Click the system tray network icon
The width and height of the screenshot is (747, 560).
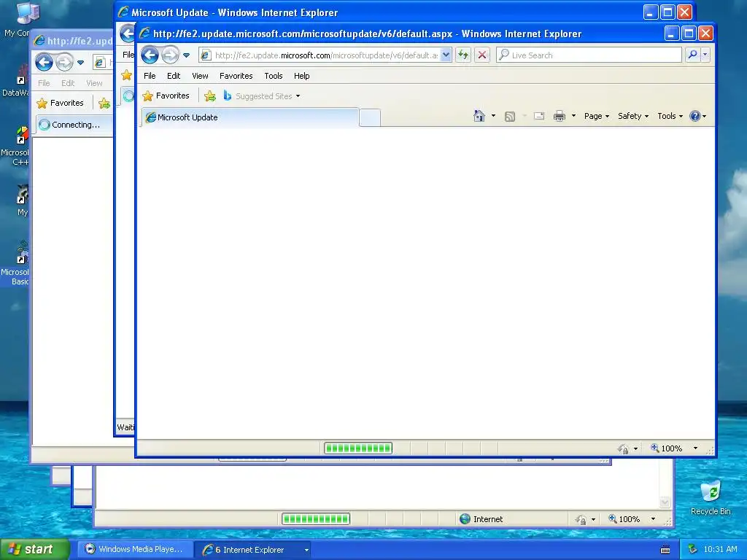click(x=693, y=550)
